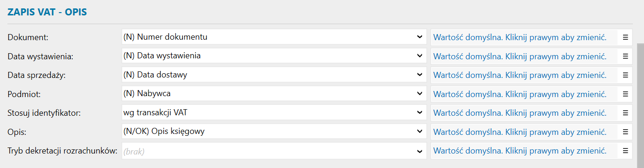This screenshot has width=644, height=168.
Task: Open hamburger menu icon for Podmiot row
Action: tap(625, 94)
